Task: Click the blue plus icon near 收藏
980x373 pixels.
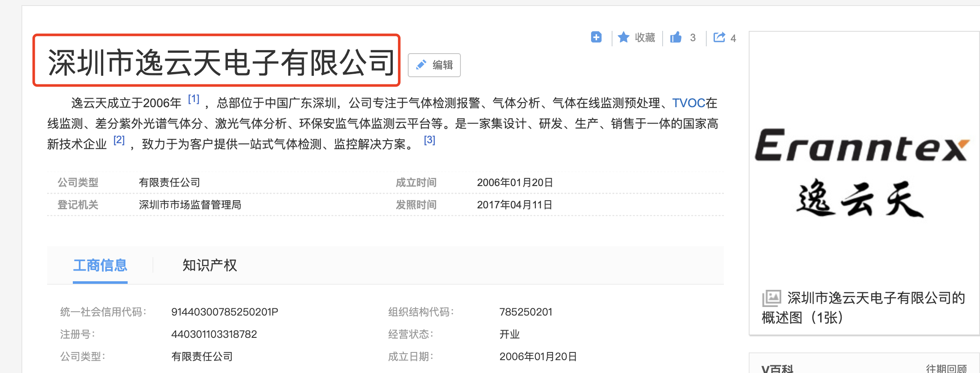Action: point(596,37)
